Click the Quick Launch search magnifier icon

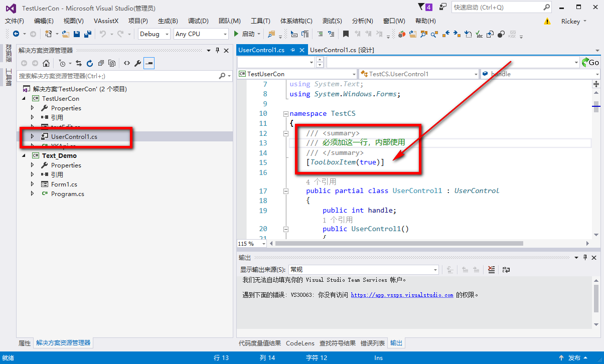click(x=546, y=8)
